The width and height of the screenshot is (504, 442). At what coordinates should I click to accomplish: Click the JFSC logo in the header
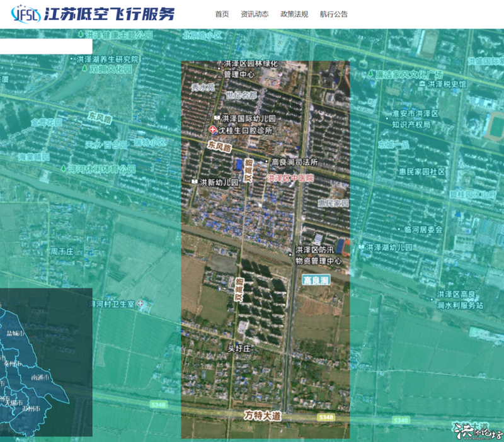(26, 14)
